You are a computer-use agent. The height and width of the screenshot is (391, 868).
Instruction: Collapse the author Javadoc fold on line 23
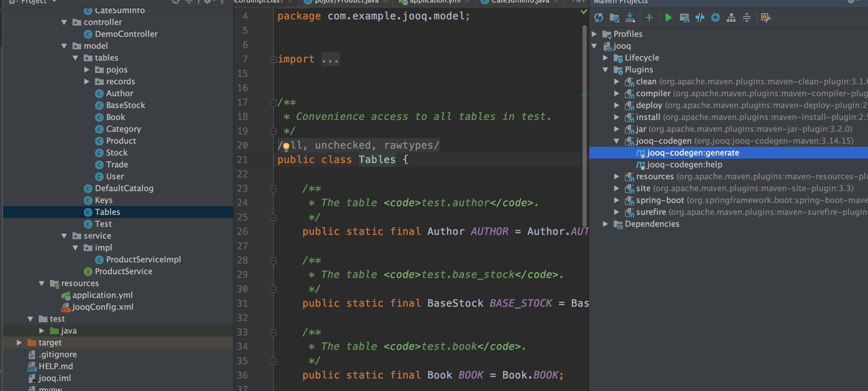[273, 189]
